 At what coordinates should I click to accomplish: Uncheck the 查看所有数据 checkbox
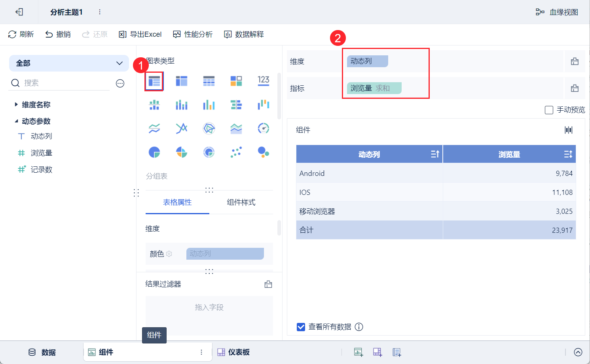tap(301, 327)
